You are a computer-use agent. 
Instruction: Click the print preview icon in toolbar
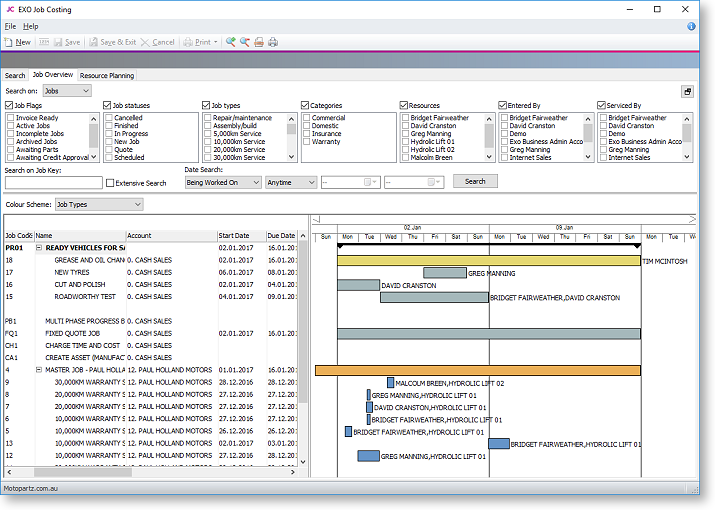coord(259,42)
